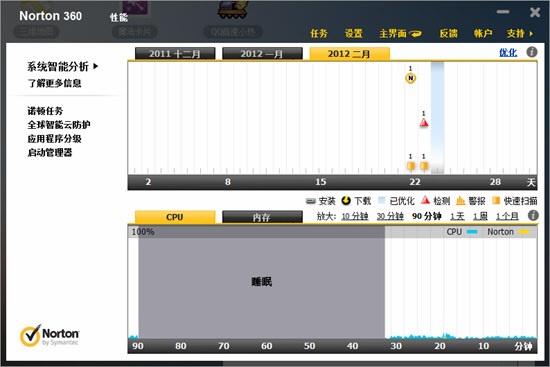Click the 已优化 legend icon
The height and width of the screenshot is (367, 550).
coord(382,201)
